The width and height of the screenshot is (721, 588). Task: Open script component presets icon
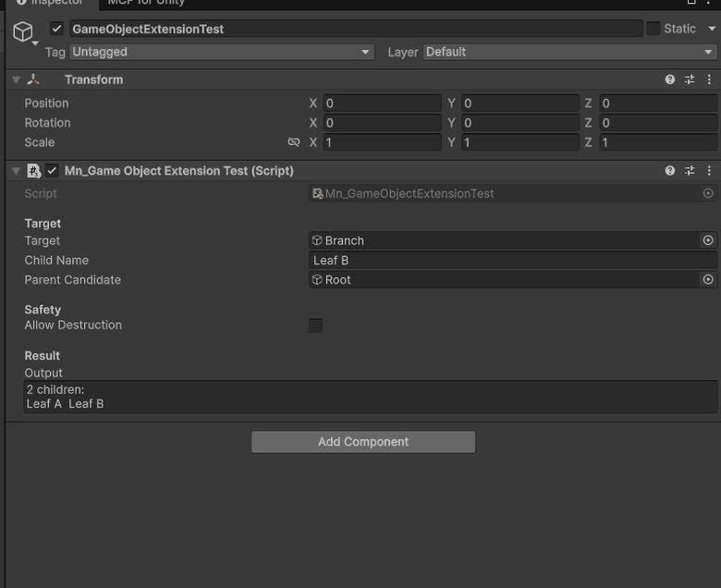click(x=690, y=170)
